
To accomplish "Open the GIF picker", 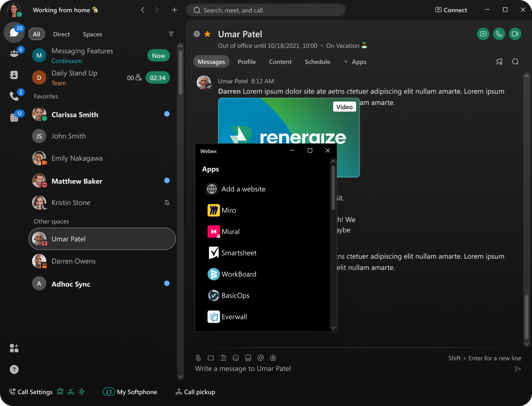I will 248,358.
